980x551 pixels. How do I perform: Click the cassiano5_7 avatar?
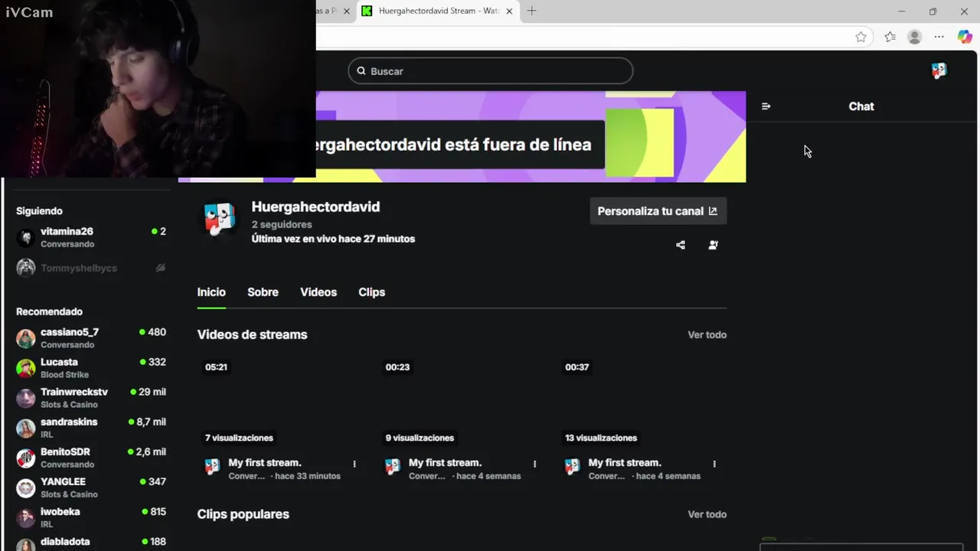tap(26, 338)
